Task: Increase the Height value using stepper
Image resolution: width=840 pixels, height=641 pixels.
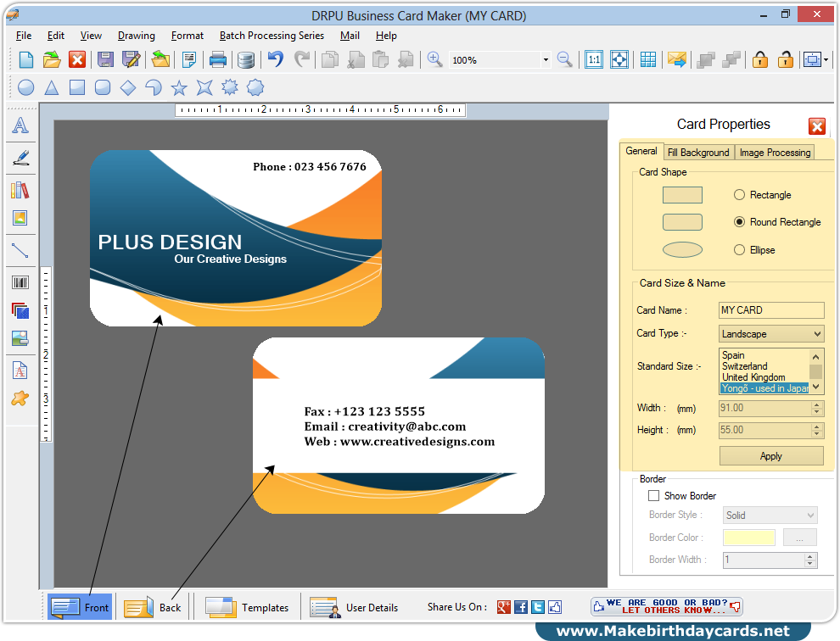Action: [x=816, y=426]
